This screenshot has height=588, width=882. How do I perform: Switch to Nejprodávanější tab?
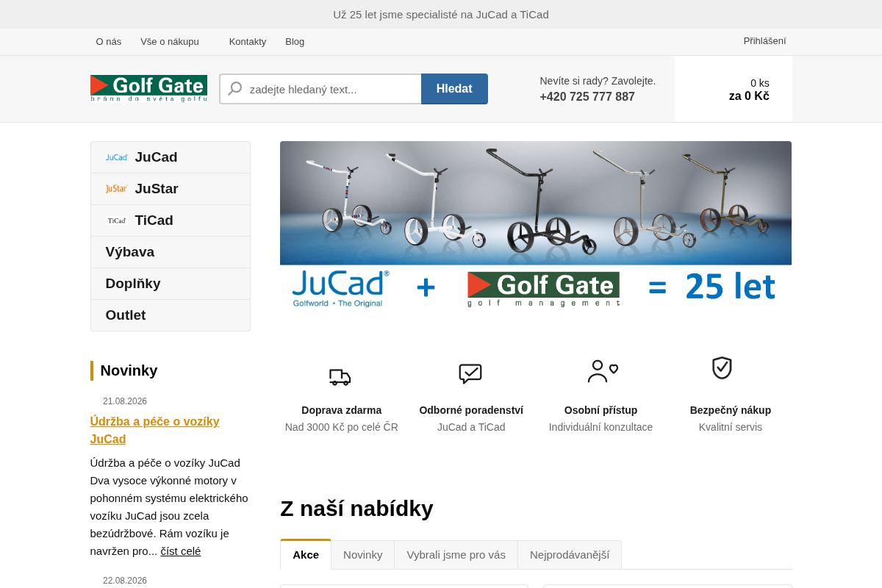[570, 555]
